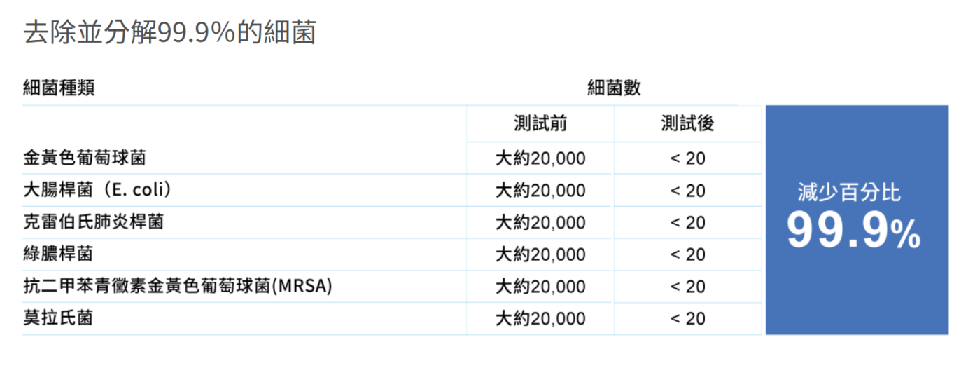Click the 綠膿桿菌 row label
The height and width of the screenshot is (368, 980).
[59, 254]
